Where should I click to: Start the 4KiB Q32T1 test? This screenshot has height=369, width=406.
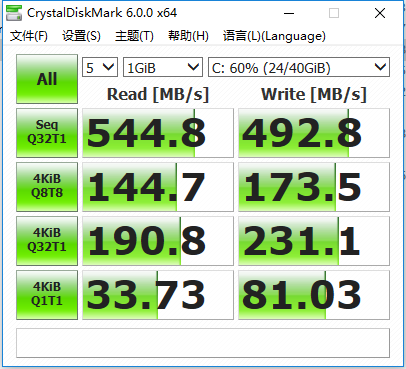[x=47, y=241]
